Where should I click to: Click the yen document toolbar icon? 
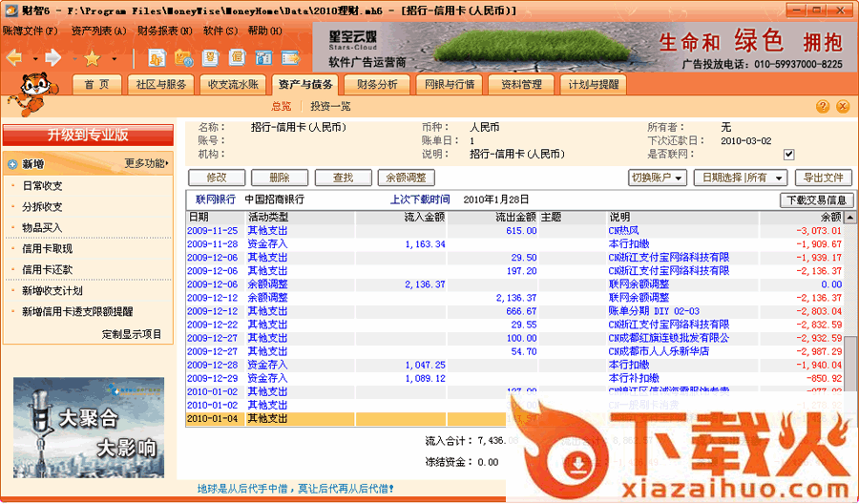click(x=210, y=57)
